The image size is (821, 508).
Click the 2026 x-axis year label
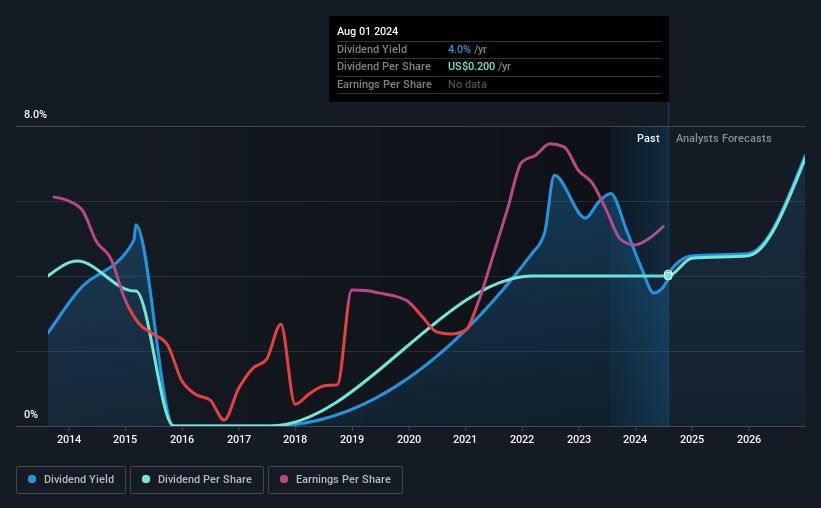[x=749, y=439]
